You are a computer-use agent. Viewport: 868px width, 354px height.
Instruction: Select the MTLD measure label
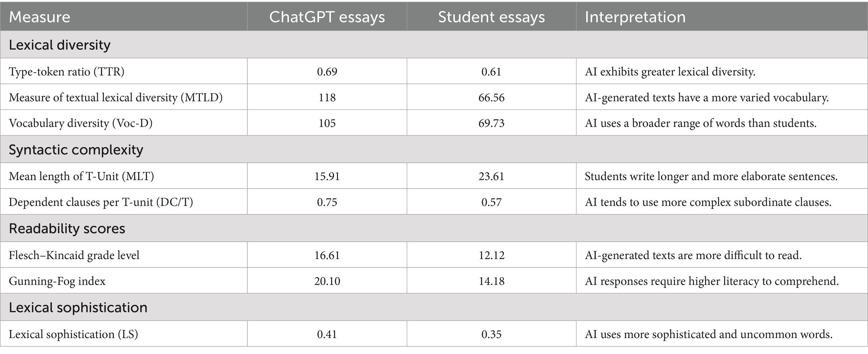point(115,98)
